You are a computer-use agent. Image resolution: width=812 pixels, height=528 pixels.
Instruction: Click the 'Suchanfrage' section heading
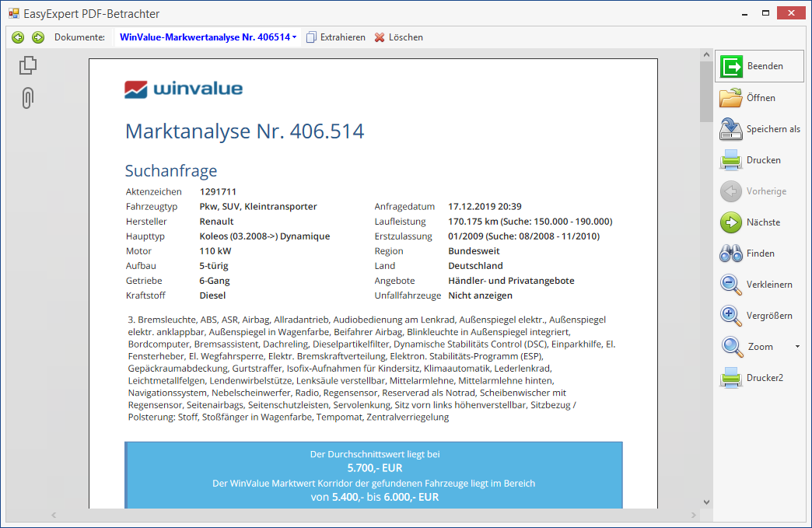click(x=171, y=171)
